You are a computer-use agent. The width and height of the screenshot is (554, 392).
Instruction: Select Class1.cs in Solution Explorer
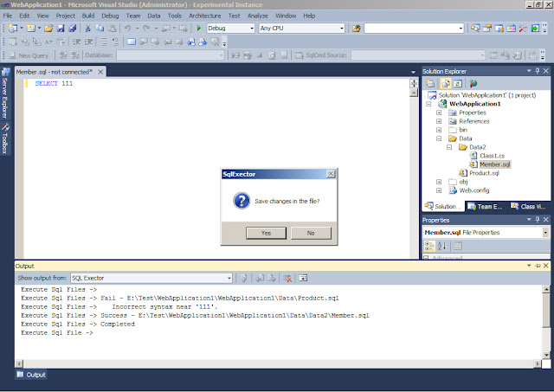point(493,156)
